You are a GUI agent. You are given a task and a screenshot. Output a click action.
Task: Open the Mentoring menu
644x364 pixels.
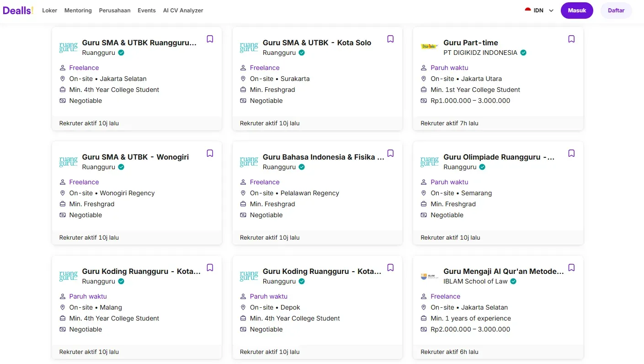[78, 10]
